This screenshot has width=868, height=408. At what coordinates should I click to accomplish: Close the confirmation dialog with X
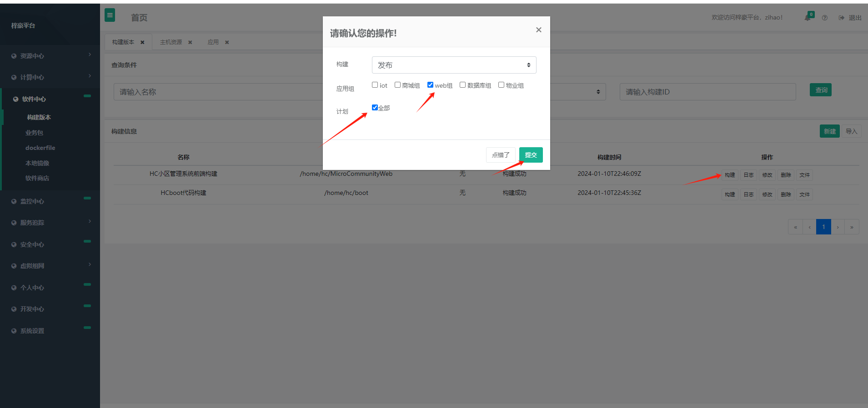coord(538,30)
